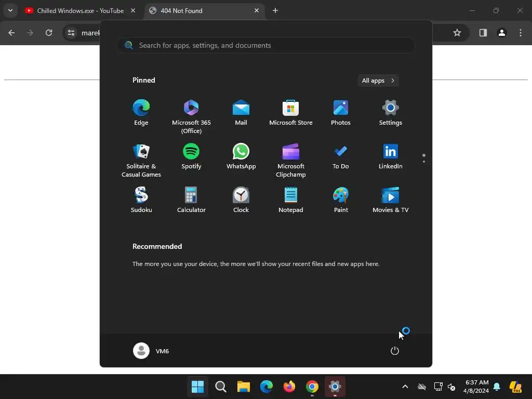Open network status tray icon
This screenshot has height=399, width=532.
[438, 387]
